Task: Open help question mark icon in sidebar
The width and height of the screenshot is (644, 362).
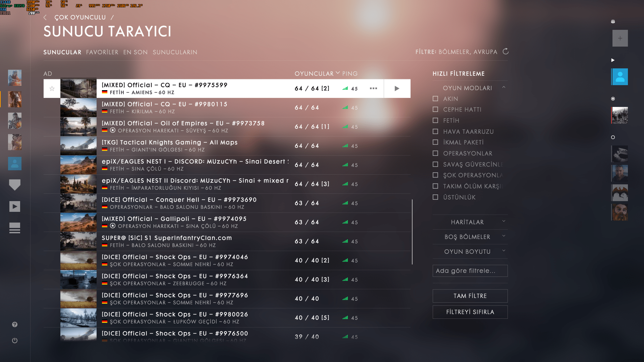Action: 15,324
